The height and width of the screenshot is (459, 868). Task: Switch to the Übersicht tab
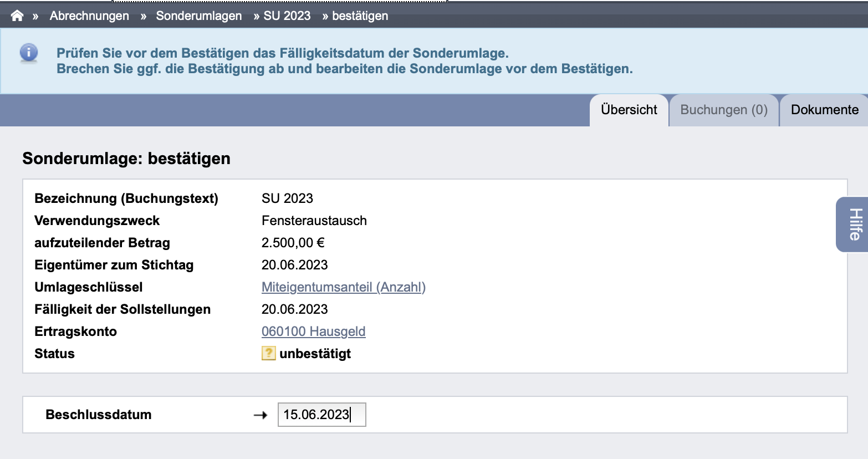click(x=629, y=110)
